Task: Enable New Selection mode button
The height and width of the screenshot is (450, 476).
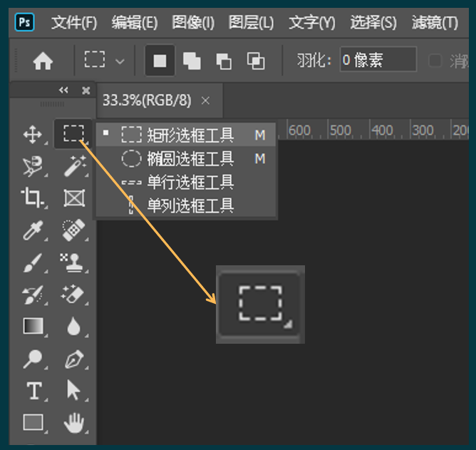Action: (160, 61)
